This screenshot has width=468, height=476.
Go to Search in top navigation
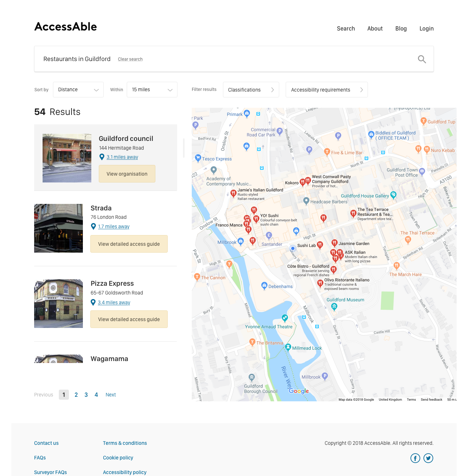346,29
